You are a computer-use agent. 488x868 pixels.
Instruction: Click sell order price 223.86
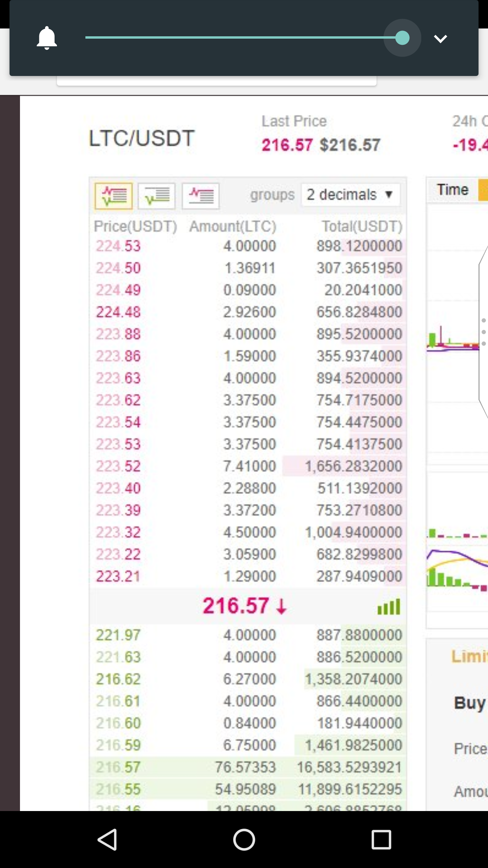[x=118, y=356]
